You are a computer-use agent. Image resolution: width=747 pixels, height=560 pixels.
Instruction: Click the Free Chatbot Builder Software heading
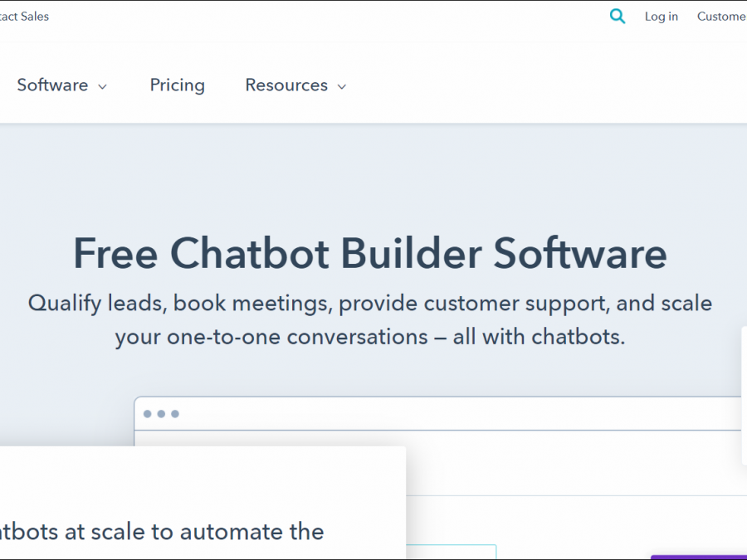pos(370,253)
